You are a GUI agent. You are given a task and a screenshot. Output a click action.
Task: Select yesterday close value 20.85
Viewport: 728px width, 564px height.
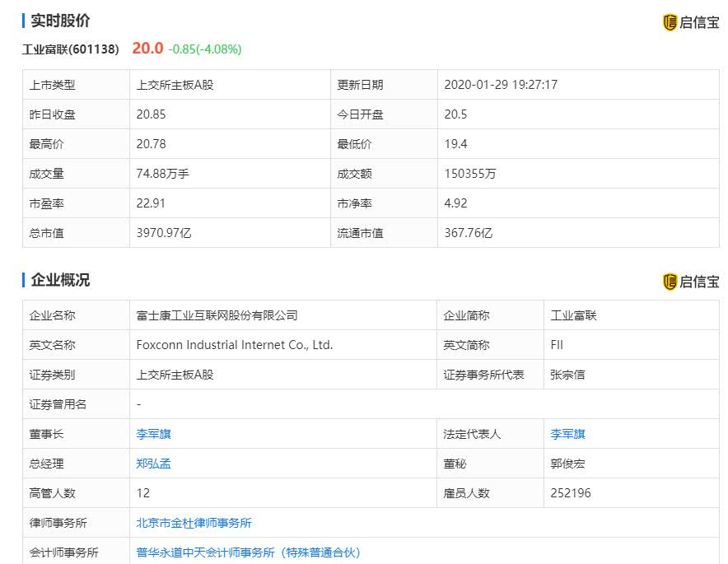[151, 114]
